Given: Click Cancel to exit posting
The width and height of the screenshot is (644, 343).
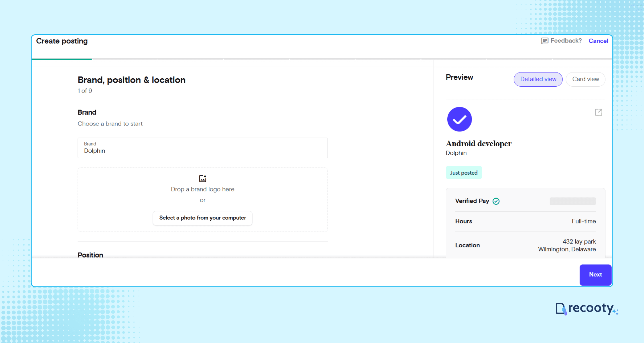Looking at the screenshot, I should [598, 41].
